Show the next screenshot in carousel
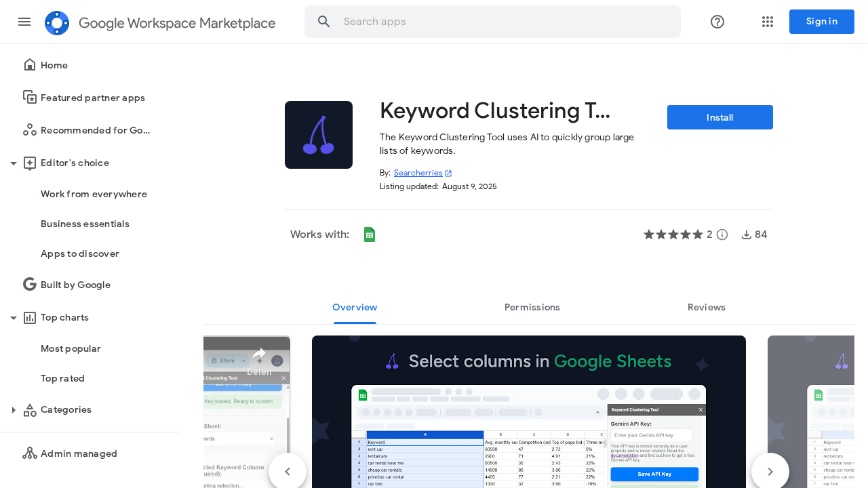The height and width of the screenshot is (488, 868). 770,471
